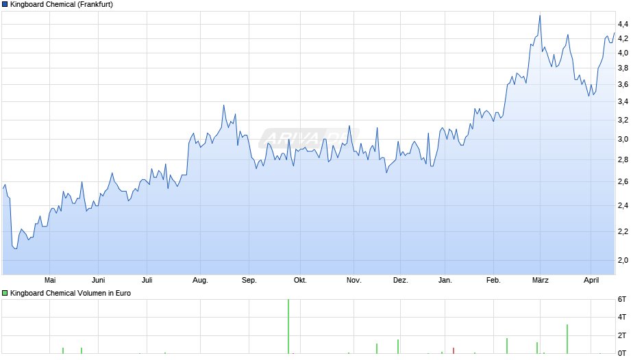Screen dimensions: 644x360
Task: Click the 3,0 price axis value
Action: 623,140
